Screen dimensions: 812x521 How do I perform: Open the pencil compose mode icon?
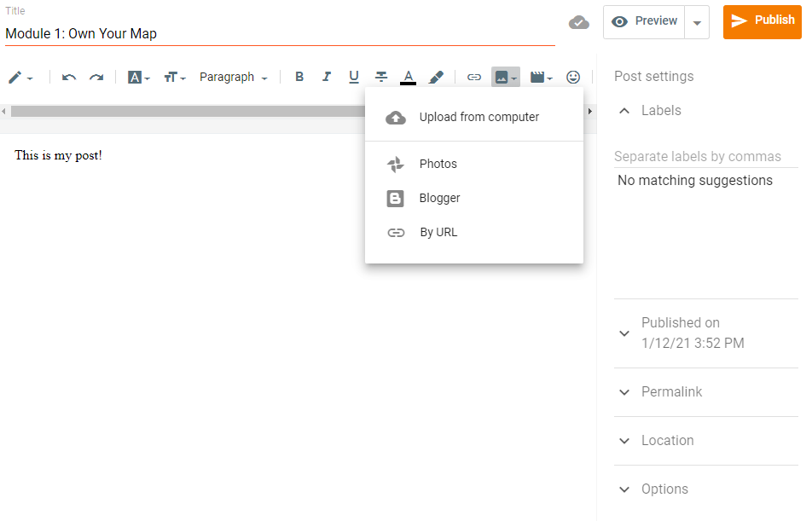click(x=20, y=78)
